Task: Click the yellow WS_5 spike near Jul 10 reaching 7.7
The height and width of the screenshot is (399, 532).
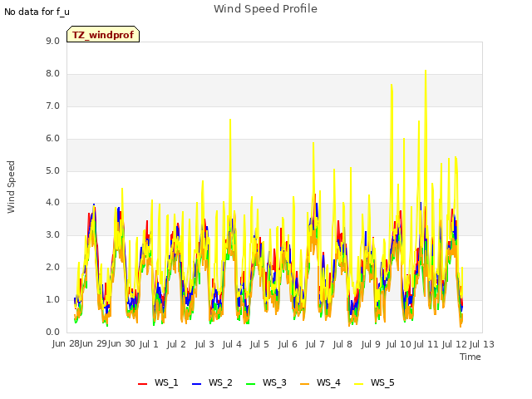Action: click(392, 85)
